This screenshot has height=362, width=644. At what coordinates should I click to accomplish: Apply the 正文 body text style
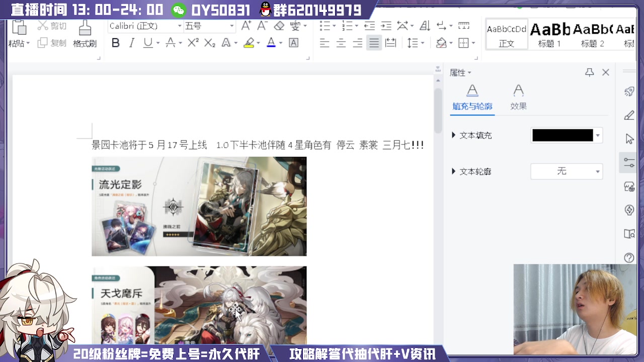[x=507, y=35]
